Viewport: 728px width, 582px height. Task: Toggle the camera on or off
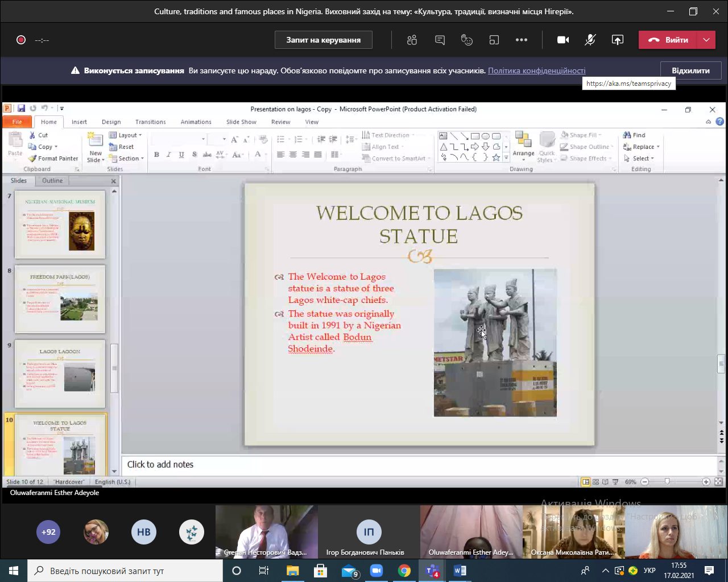click(x=563, y=40)
